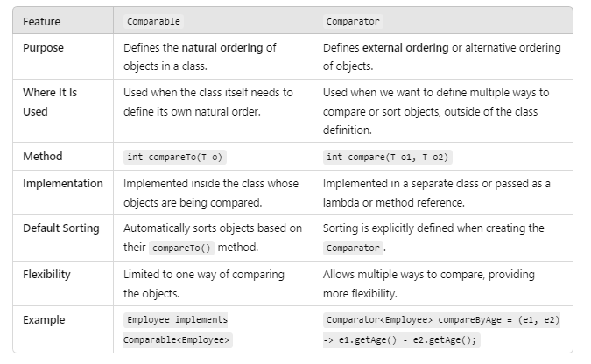The image size is (591, 364).
Task: Click the Example row label
Action: point(44,320)
